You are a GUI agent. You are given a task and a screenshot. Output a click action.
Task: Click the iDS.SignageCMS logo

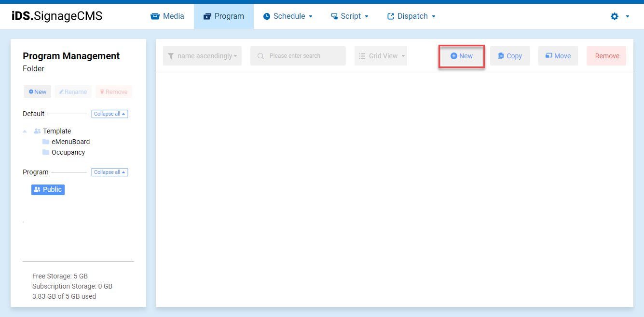[57, 16]
